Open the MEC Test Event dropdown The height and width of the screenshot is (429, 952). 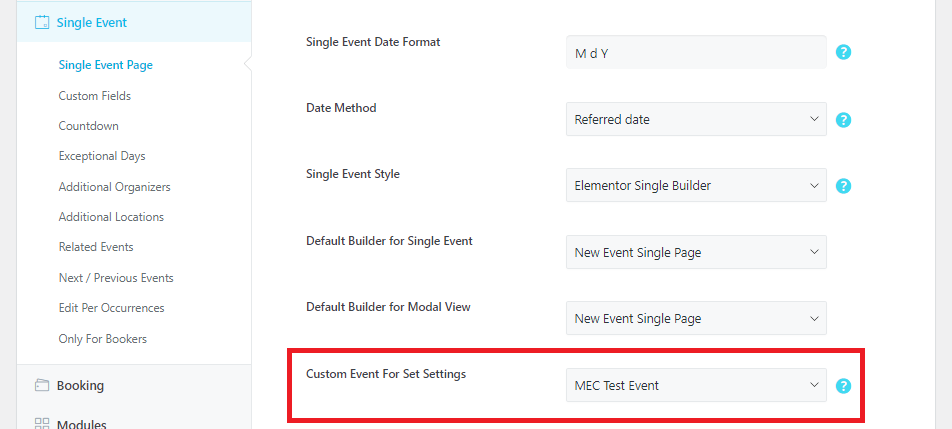(x=696, y=385)
